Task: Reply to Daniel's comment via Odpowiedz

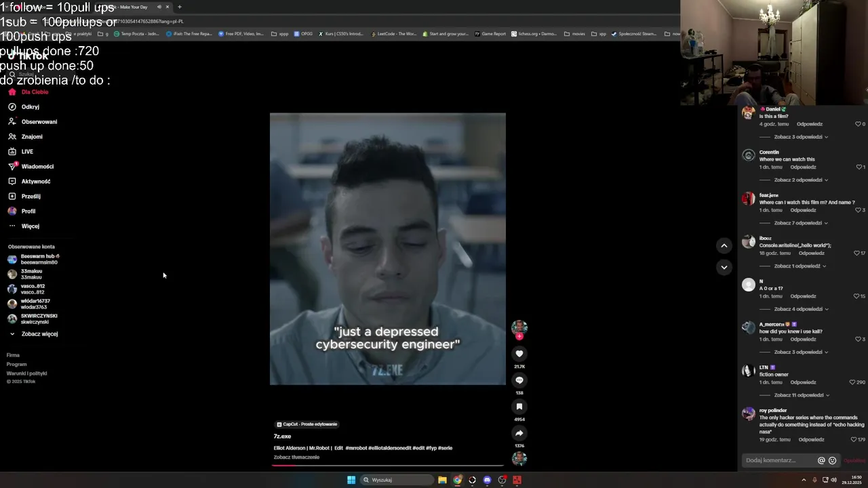Action: [810, 124]
